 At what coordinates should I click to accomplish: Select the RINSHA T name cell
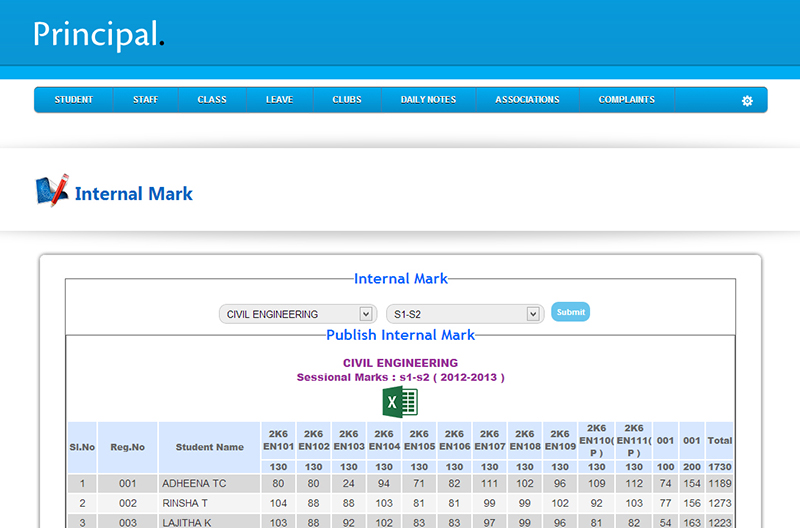pyautogui.click(x=185, y=503)
